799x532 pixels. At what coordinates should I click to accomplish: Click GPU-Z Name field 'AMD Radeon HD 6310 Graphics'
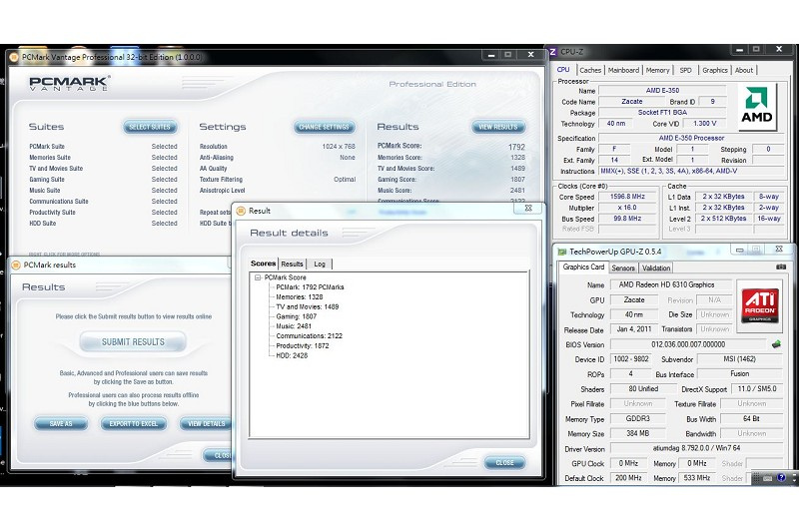click(671, 285)
